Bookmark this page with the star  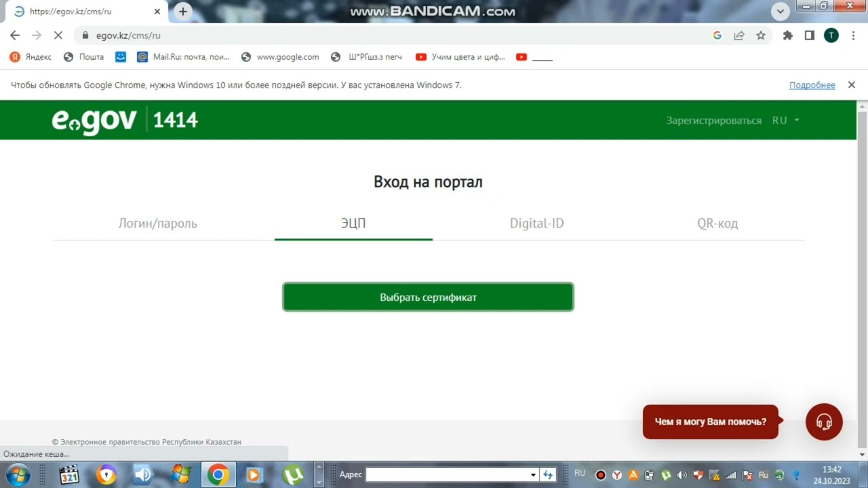coord(761,35)
